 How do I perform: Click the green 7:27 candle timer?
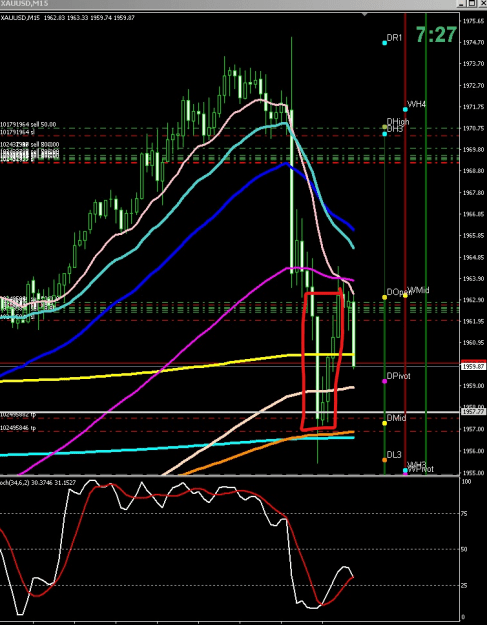point(436,34)
